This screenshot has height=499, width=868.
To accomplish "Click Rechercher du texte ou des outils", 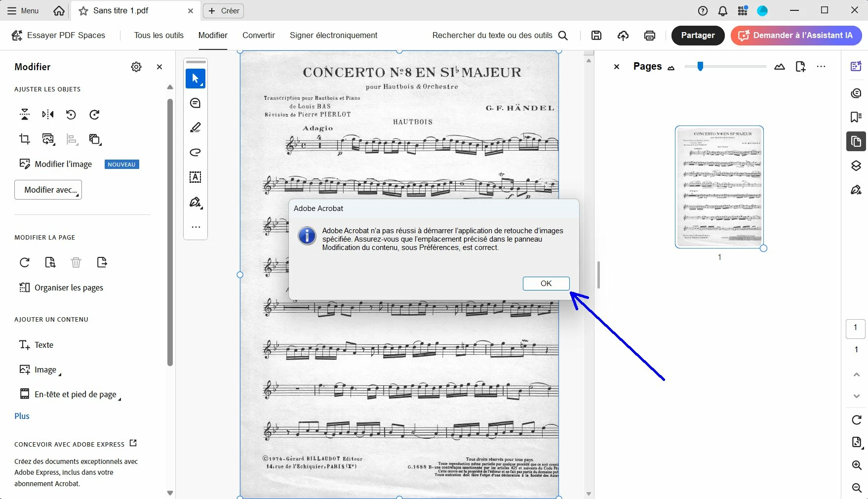I will 500,35.
